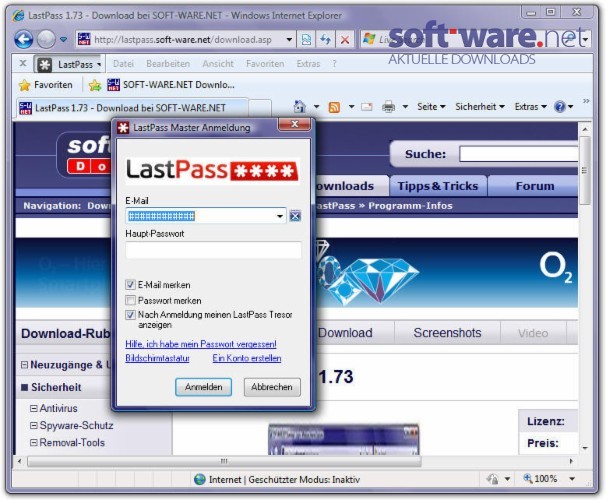Open the Tipps & Tricks webpage tab
Image resolution: width=606 pixels, height=500 pixels.
pos(438,186)
